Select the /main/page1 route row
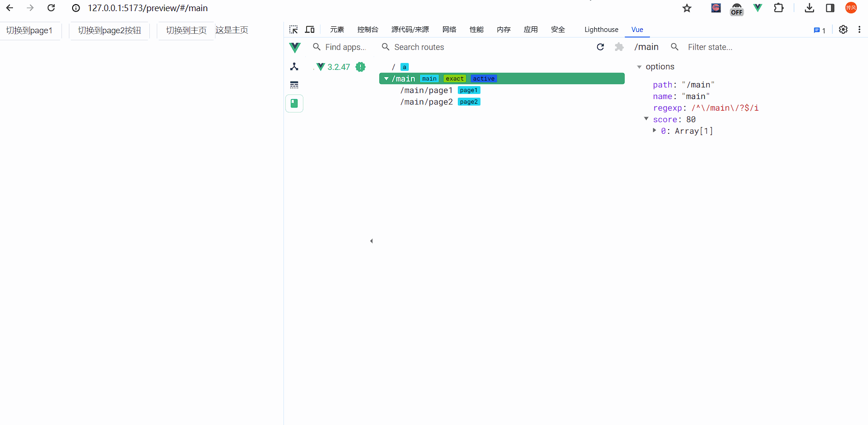The image size is (868, 425). point(502,90)
